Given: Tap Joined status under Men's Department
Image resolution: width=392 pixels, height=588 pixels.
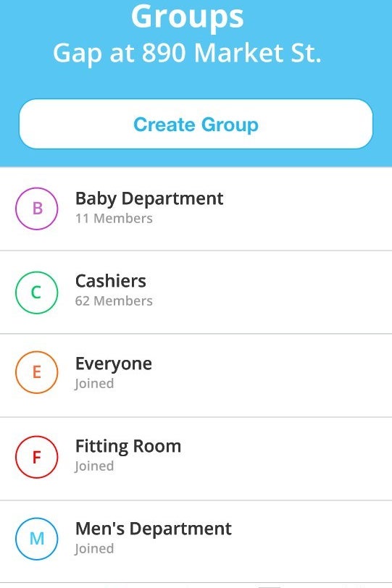Looking at the screenshot, I should (x=94, y=549).
